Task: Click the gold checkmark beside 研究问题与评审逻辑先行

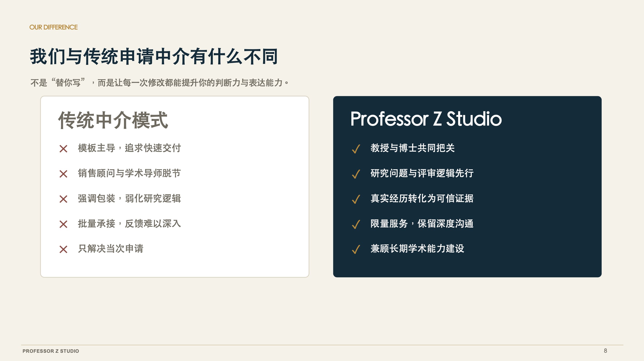Action: tap(356, 174)
